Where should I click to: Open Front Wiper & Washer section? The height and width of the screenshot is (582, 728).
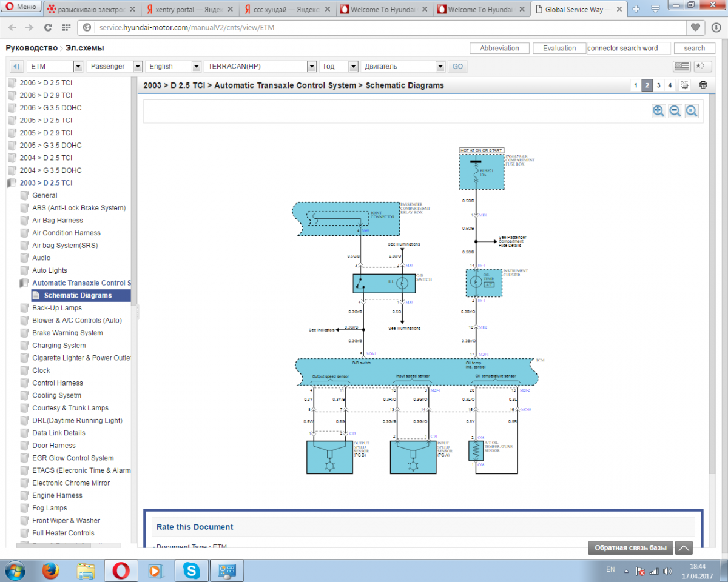[x=66, y=520]
